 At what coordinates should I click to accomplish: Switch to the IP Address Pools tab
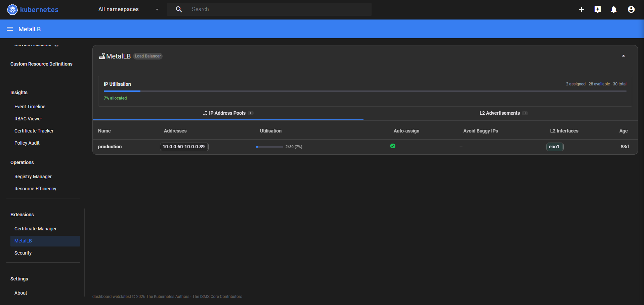(x=228, y=113)
